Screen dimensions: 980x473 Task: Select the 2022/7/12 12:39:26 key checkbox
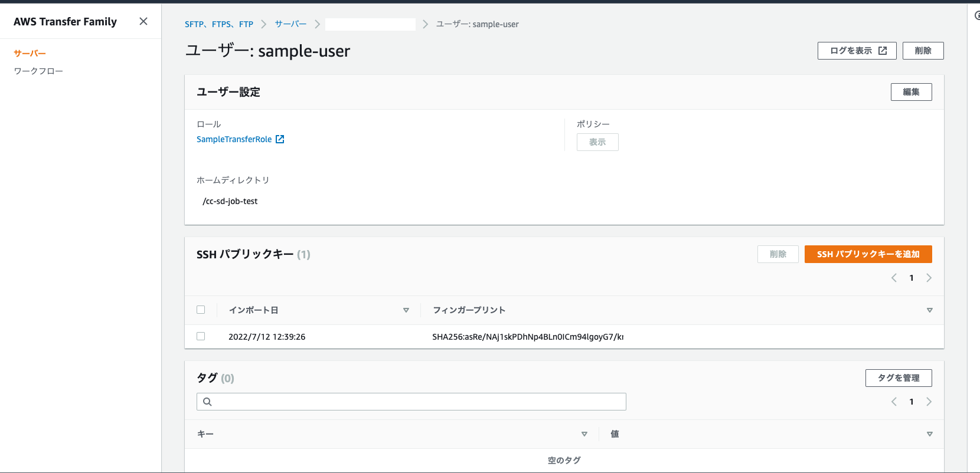click(x=201, y=336)
